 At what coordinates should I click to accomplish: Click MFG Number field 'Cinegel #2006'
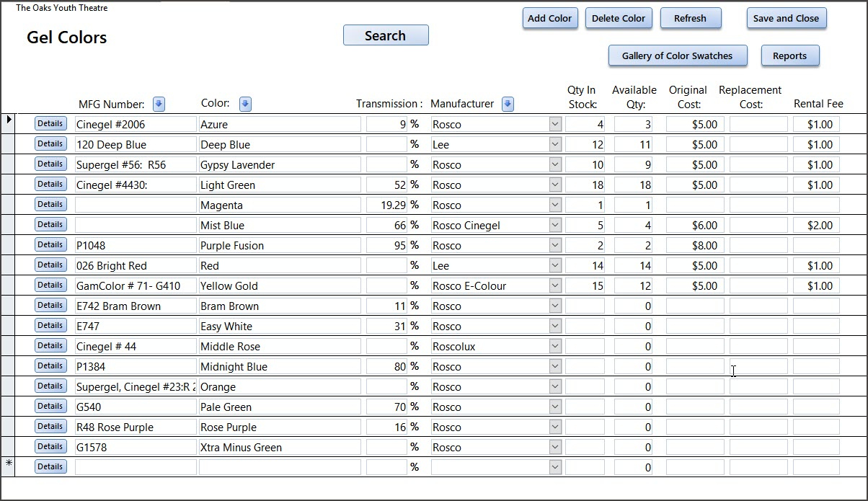coord(136,124)
